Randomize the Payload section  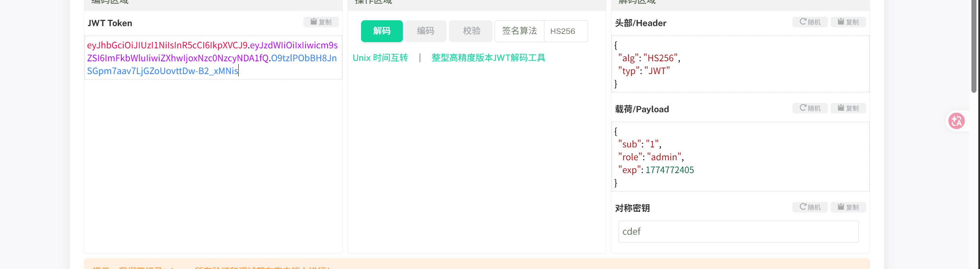pyautogui.click(x=810, y=108)
